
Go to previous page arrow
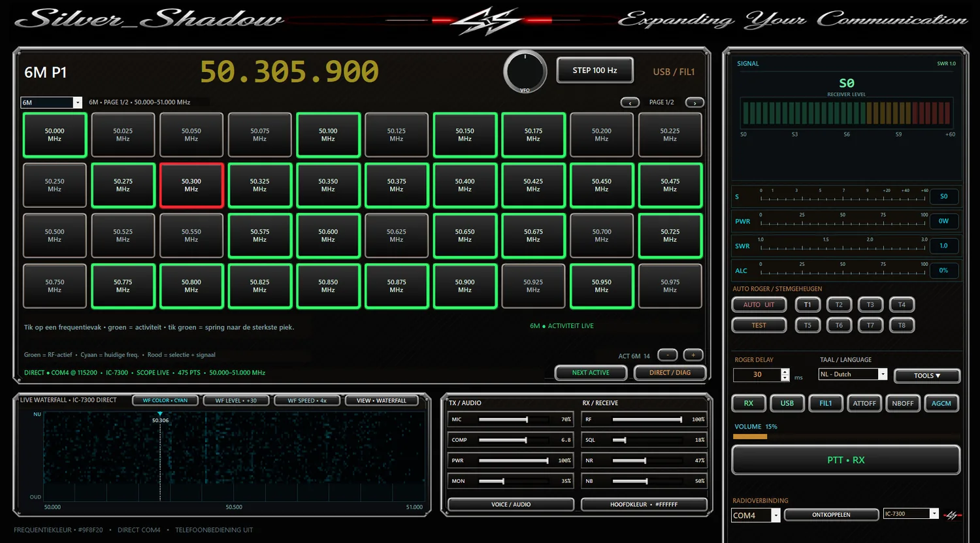pyautogui.click(x=630, y=103)
